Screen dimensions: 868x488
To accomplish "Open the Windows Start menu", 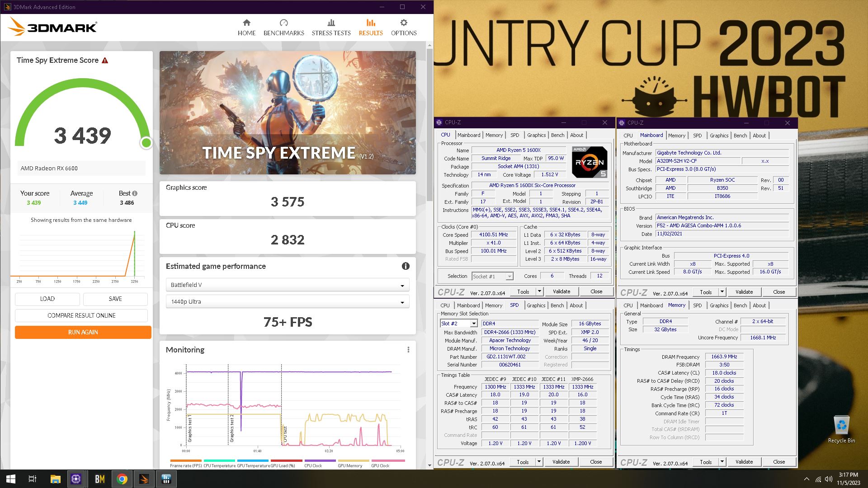I will (11, 479).
